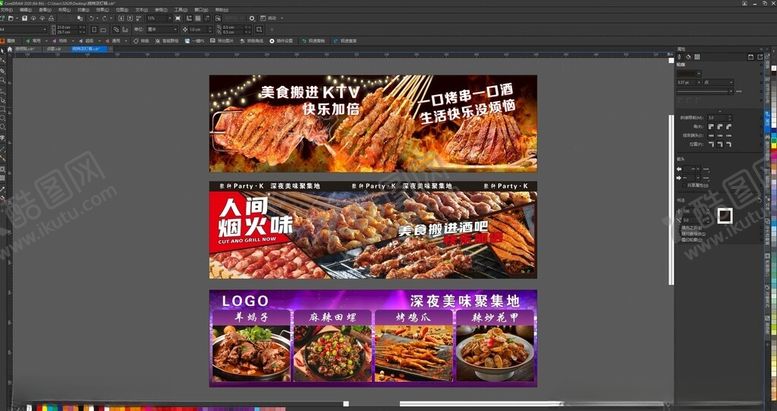Open the Options gear icon
Image resolution: width=777 pixels, height=411 pixels.
pos(252,18)
